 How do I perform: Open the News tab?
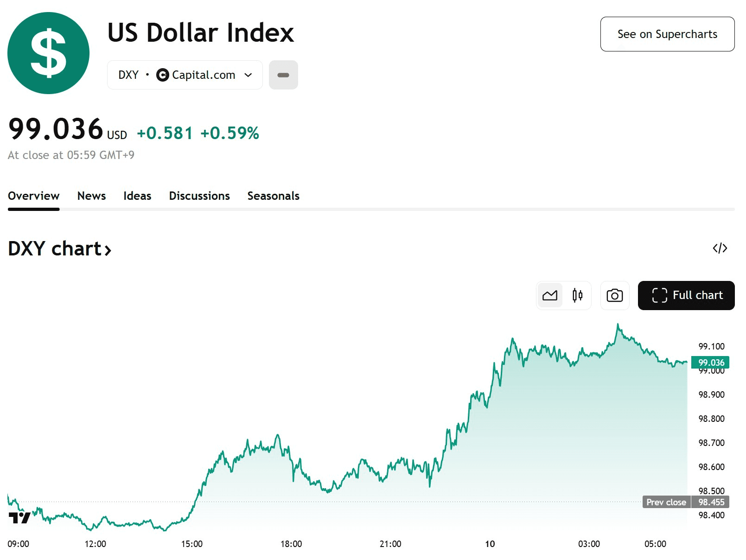91,196
